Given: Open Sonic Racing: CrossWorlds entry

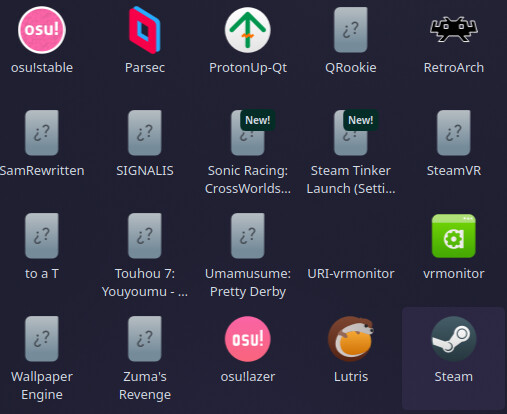Looking at the screenshot, I should pos(248,133).
